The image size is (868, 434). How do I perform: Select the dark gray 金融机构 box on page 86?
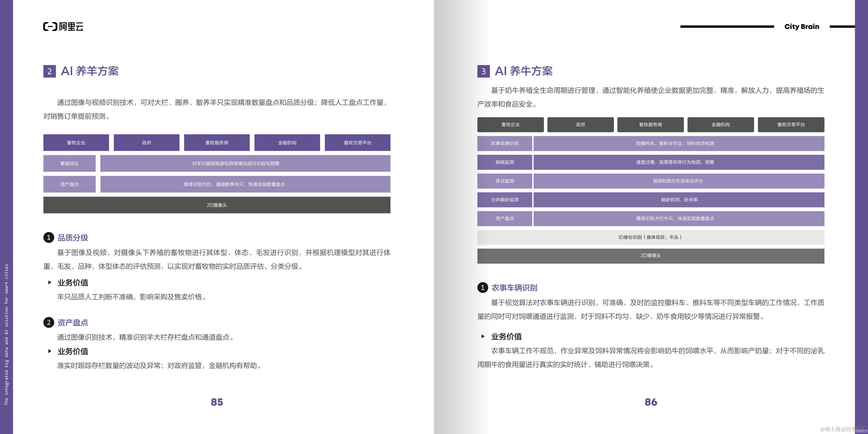720,125
